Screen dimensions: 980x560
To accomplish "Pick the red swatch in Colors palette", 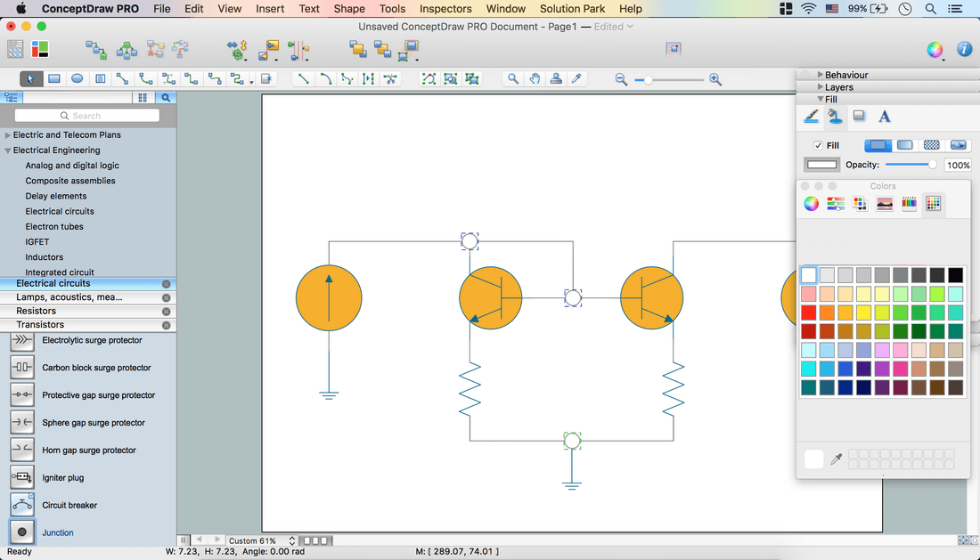I will [x=809, y=312].
